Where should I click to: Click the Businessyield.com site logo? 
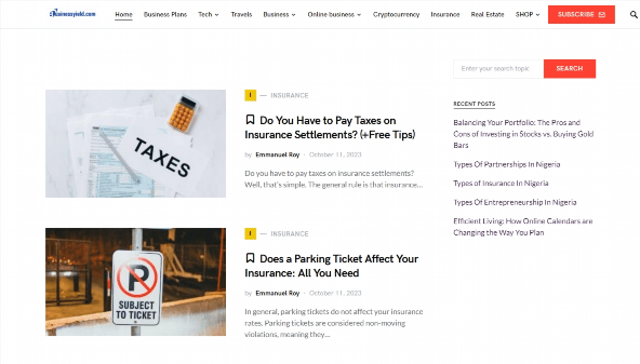click(x=73, y=14)
